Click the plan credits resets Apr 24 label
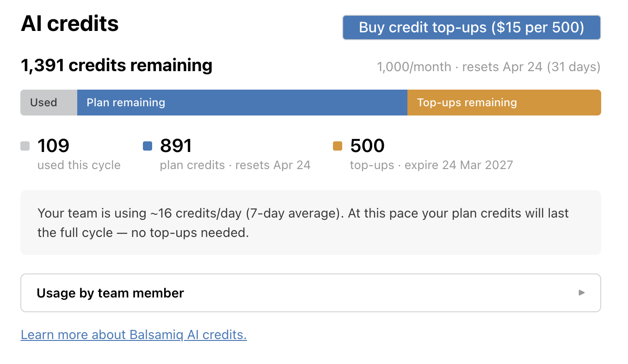 point(235,165)
